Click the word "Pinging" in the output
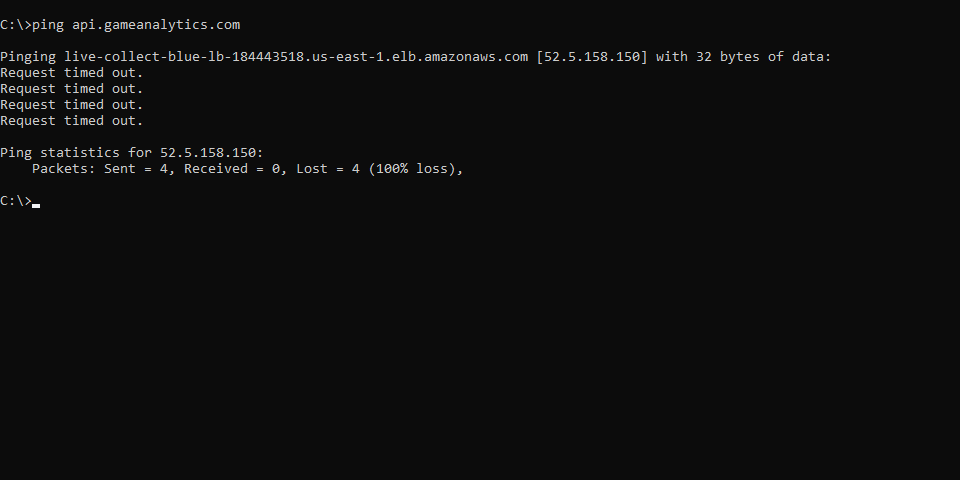Image resolution: width=960 pixels, height=480 pixels. pos(28,56)
